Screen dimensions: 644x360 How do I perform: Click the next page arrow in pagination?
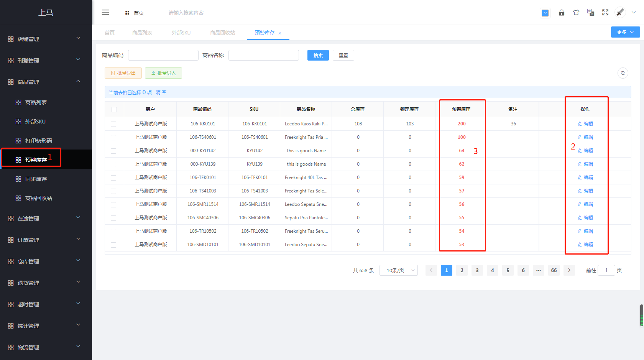tap(569, 270)
